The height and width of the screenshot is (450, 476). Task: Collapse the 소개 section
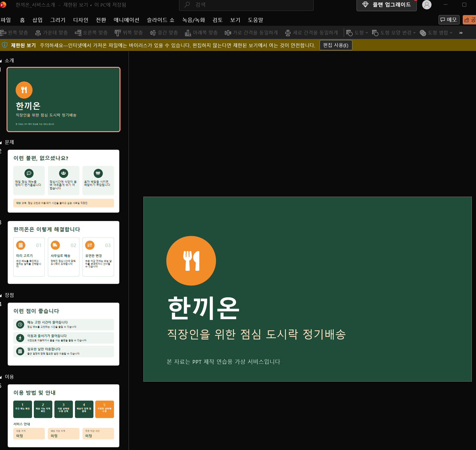pyautogui.click(x=1, y=61)
